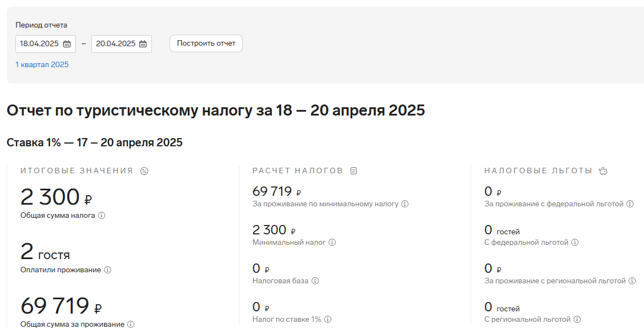Screen dimensions: 644x335
Task: Click info icon beside За проживание по минимальному налогу
Action: point(405,204)
